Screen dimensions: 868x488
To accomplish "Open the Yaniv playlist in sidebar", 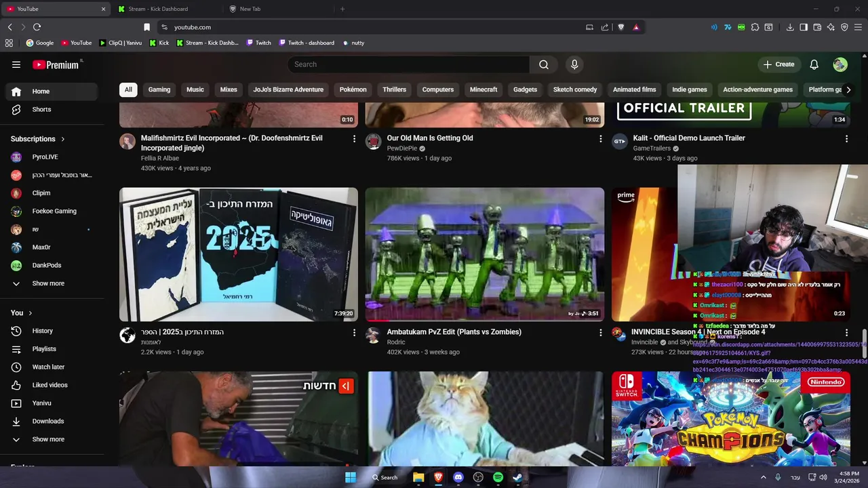I will tap(53, 403).
